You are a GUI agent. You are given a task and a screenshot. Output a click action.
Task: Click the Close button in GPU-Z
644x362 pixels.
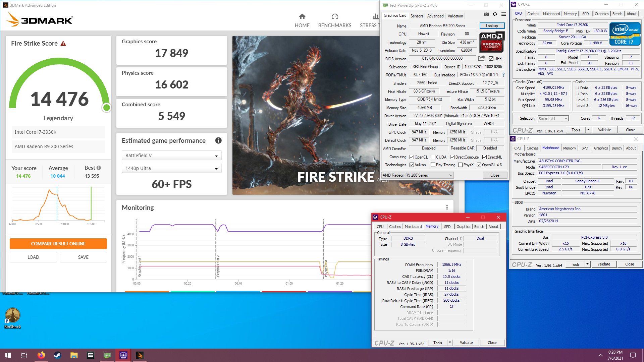[x=495, y=175]
